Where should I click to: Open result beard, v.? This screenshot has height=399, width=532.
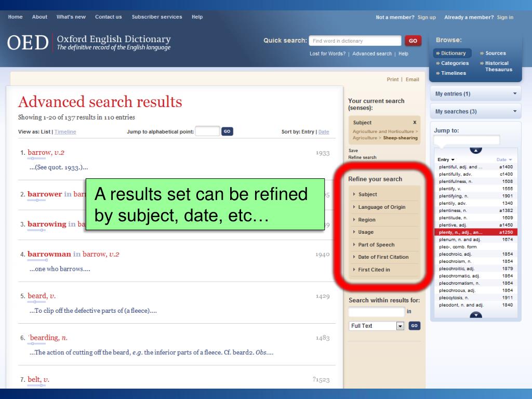(42, 296)
